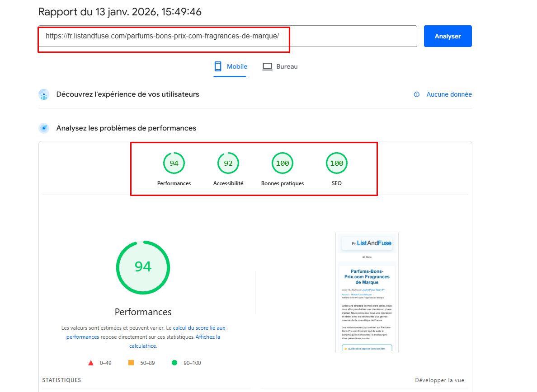Click the STATISTIQUES heading

pos(61,380)
